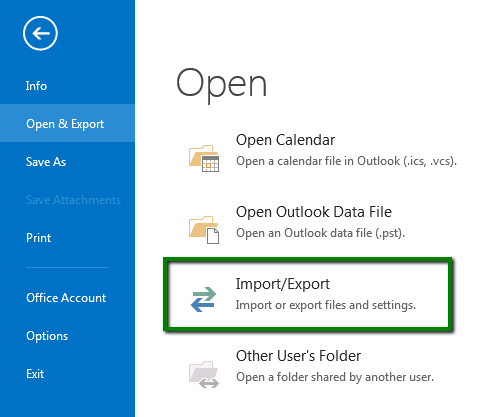Click 'Open a folder shared by another user' text

point(335,377)
